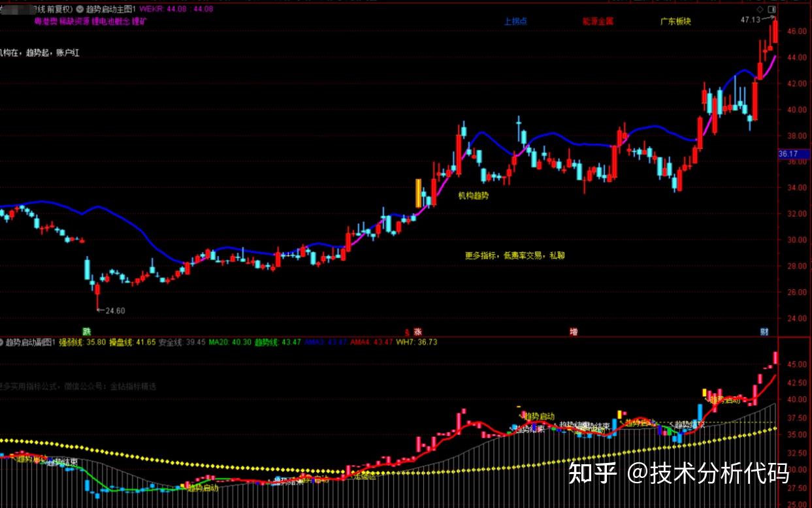Select the 24.60 low price label
The height and width of the screenshot is (508, 812).
tap(114, 311)
